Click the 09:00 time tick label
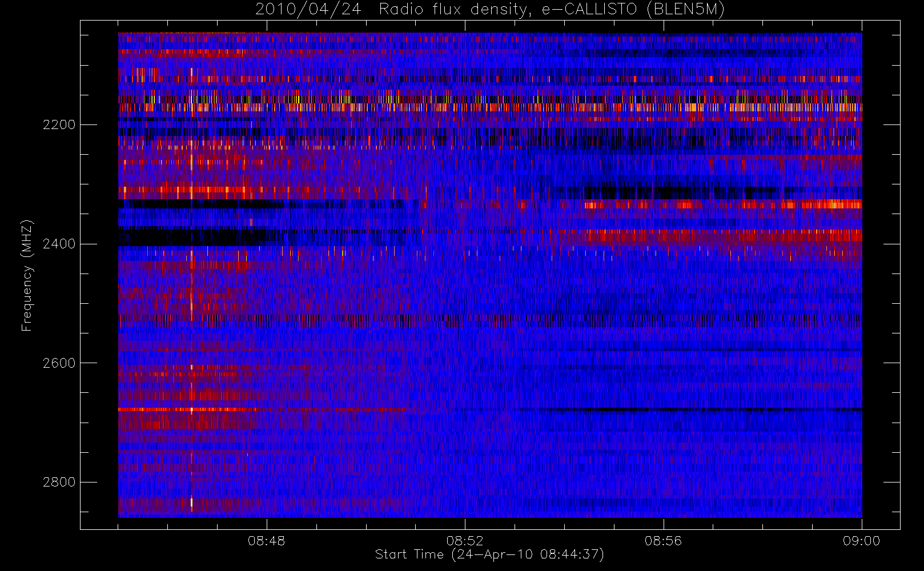Image resolution: width=924 pixels, height=571 pixels. tap(861, 541)
